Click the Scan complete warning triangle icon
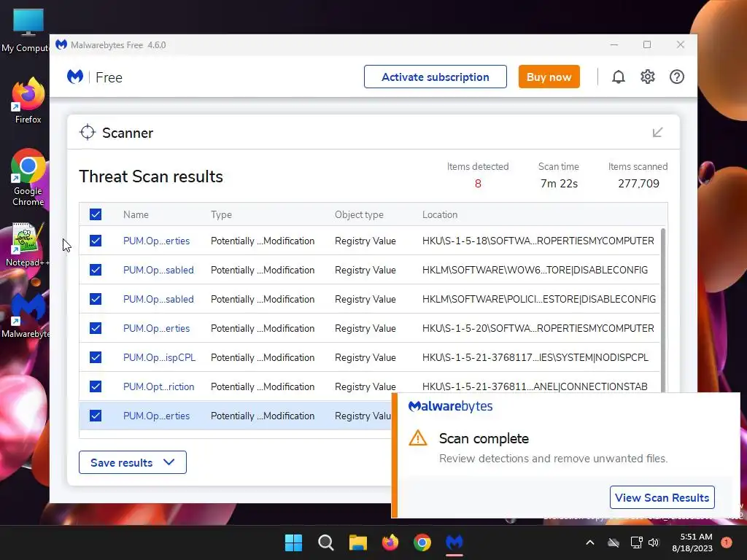747x560 pixels. point(418,437)
